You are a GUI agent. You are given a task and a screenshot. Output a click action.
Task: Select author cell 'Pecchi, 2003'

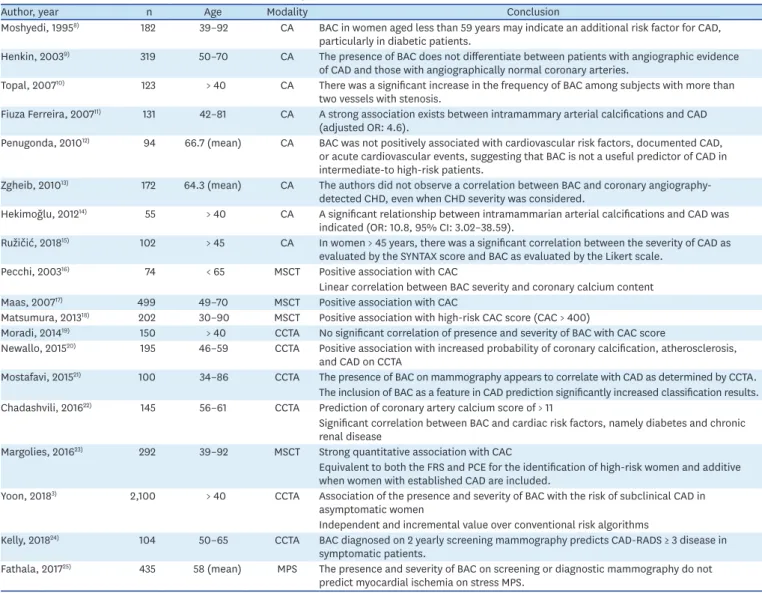[x=35, y=271]
